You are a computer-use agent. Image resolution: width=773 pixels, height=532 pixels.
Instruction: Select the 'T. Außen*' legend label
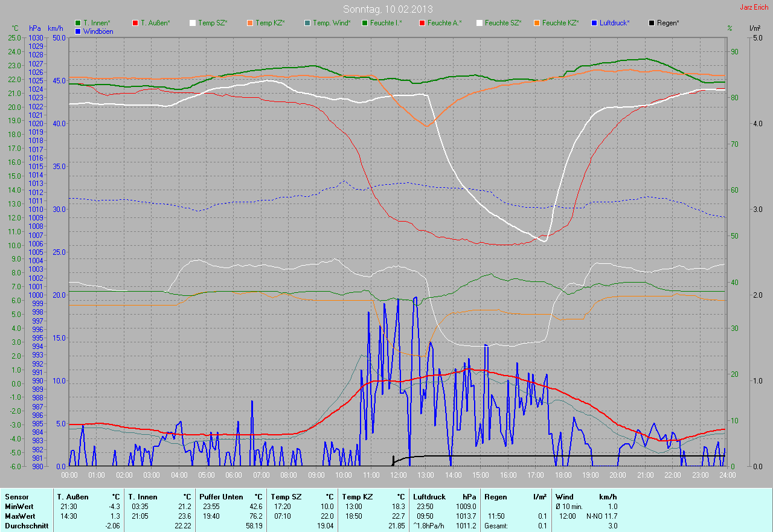[155, 23]
